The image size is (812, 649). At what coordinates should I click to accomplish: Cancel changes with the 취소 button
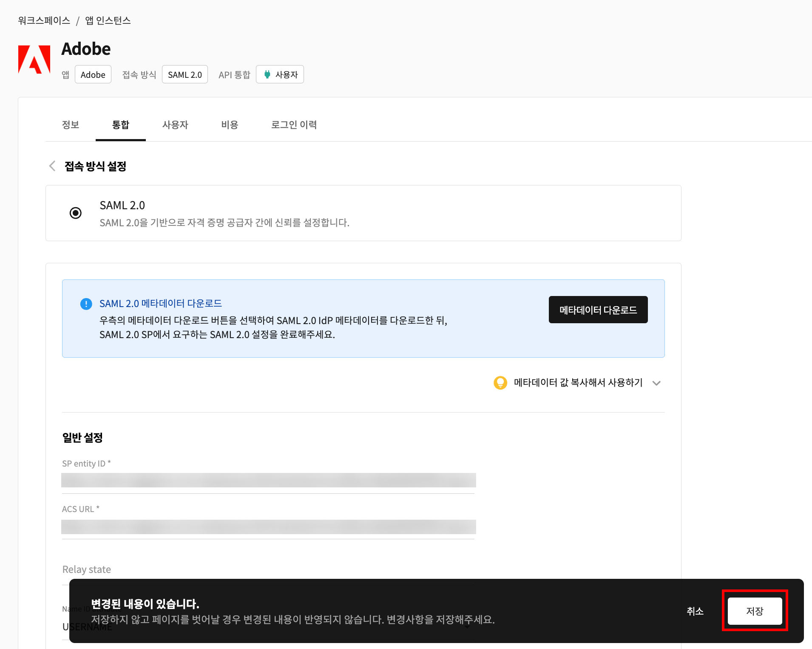coord(695,611)
